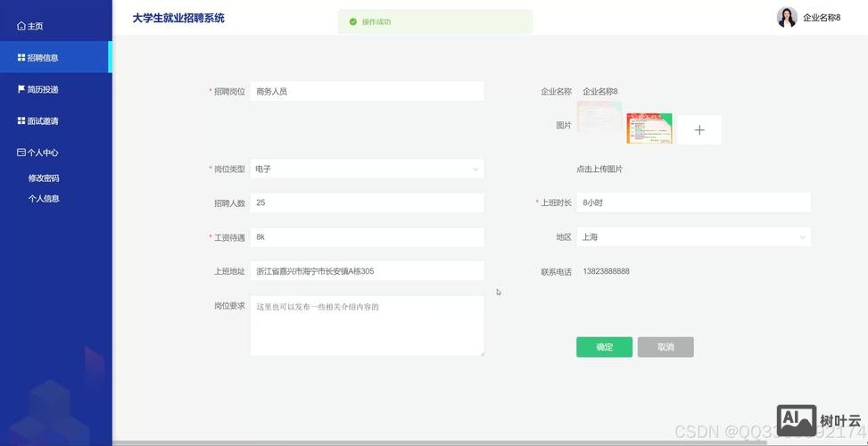
Task: Click the 岗位要求 field label
Action: [x=230, y=305]
